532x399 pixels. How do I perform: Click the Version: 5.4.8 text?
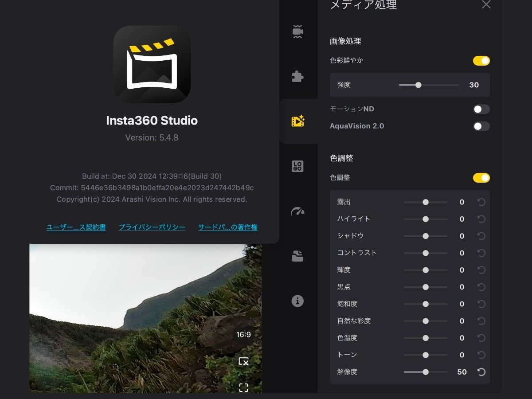tap(152, 138)
